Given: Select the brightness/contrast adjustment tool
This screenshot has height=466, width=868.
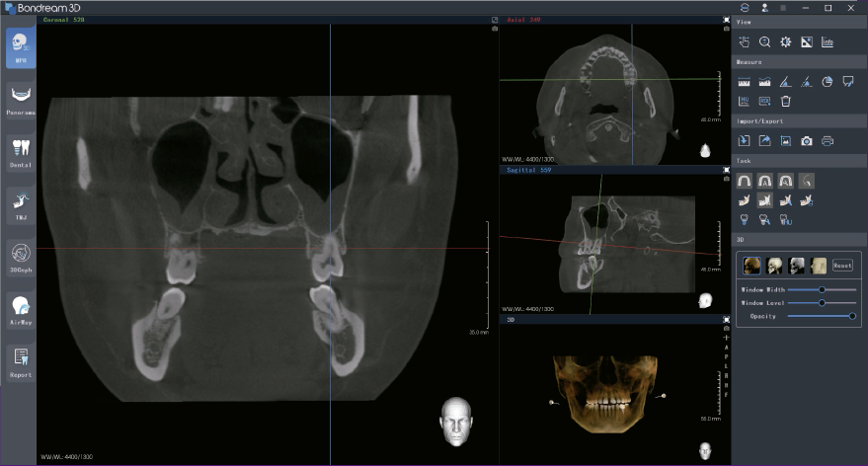Looking at the screenshot, I should pos(785,42).
